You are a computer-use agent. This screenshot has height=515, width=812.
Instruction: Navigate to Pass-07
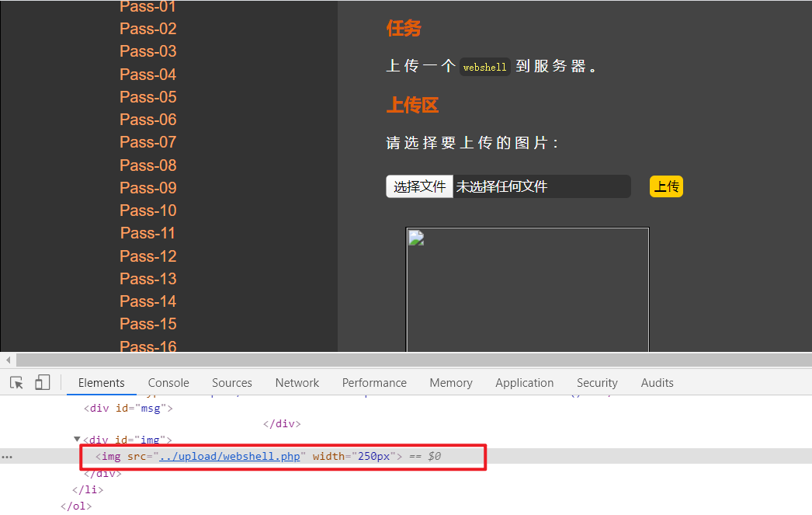(x=148, y=142)
